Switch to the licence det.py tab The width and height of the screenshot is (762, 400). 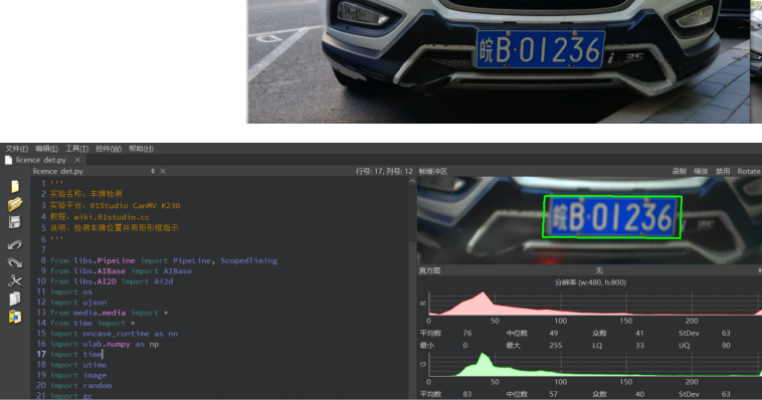coord(41,160)
